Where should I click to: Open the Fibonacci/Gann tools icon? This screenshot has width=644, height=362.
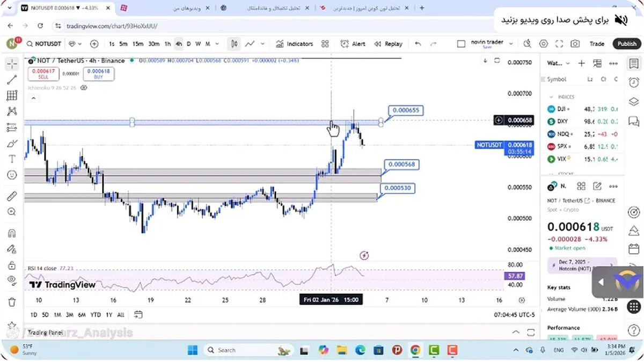[12, 95]
